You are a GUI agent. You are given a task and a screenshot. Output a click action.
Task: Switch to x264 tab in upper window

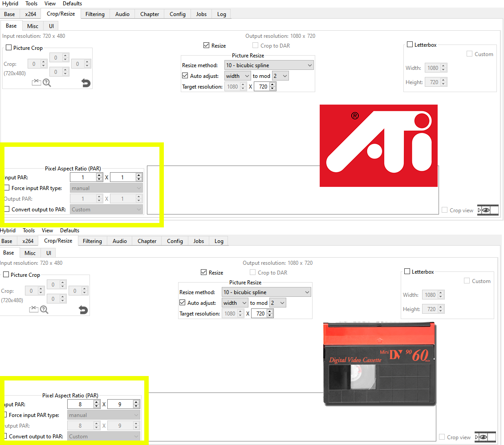tap(31, 14)
